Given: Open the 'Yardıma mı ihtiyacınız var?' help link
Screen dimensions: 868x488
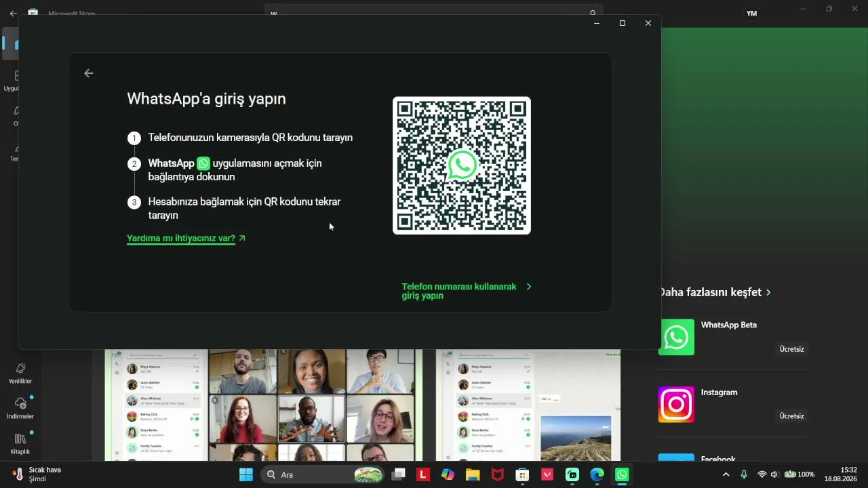Looking at the screenshot, I should tap(186, 239).
